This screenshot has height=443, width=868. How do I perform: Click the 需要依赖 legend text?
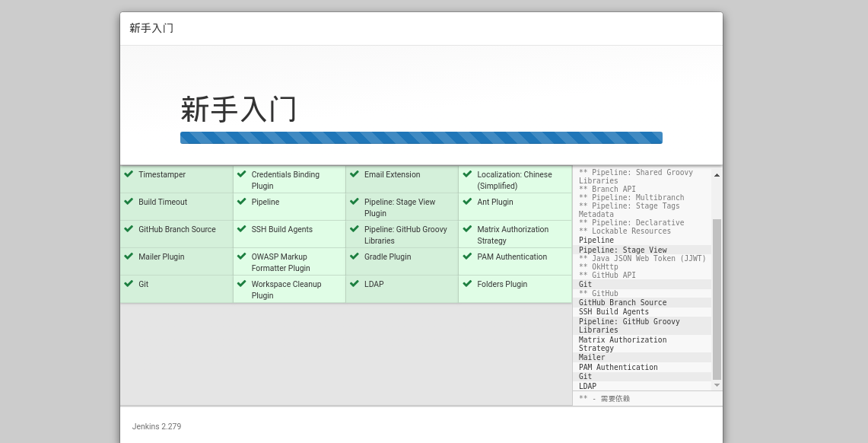615,399
